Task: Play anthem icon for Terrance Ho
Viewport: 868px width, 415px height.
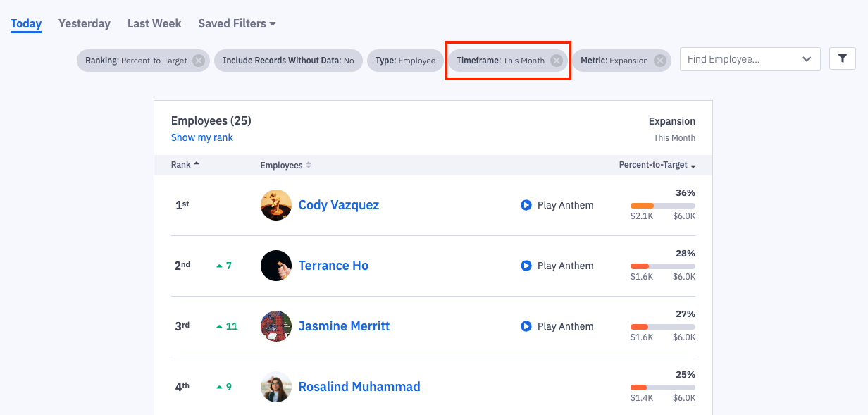Action: pyautogui.click(x=526, y=266)
